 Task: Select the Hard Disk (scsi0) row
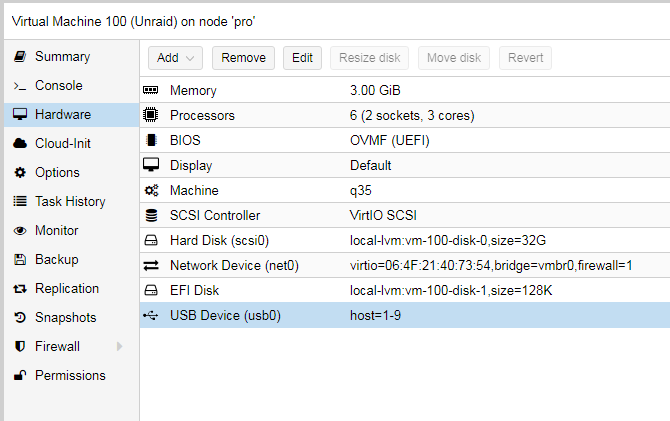pyautogui.click(x=405, y=240)
